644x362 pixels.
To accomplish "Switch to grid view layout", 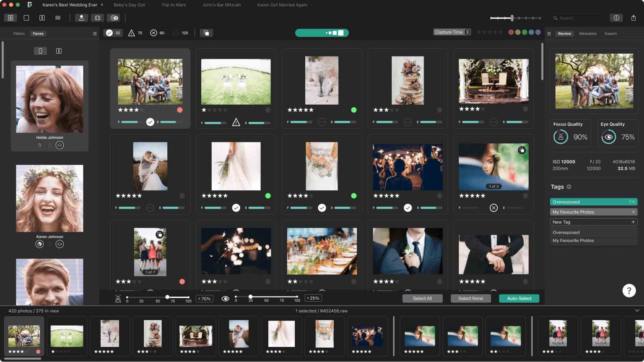I will (x=11, y=18).
